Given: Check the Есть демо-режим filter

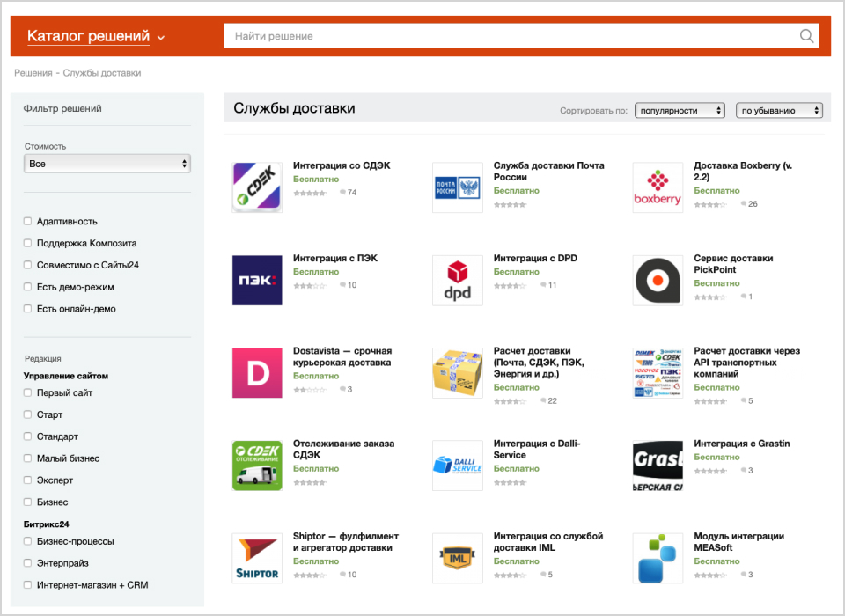Looking at the screenshot, I should [x=28, y=287].
